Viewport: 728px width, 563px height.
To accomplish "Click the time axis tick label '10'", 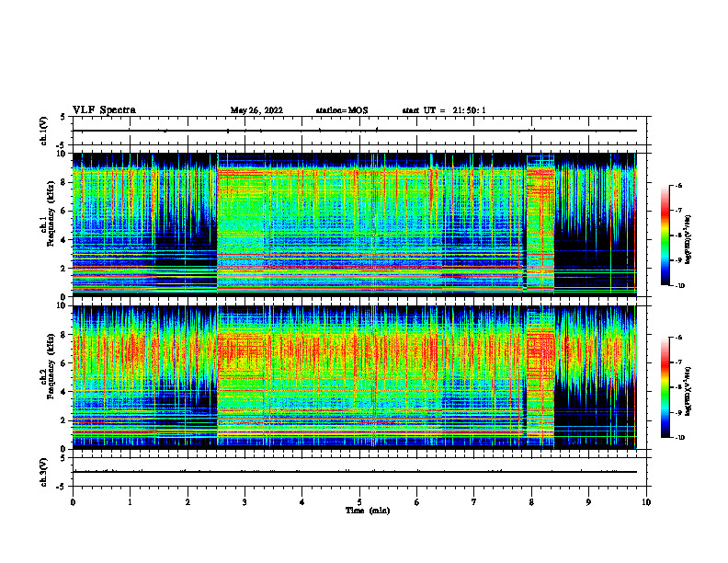I will point(646,501).
